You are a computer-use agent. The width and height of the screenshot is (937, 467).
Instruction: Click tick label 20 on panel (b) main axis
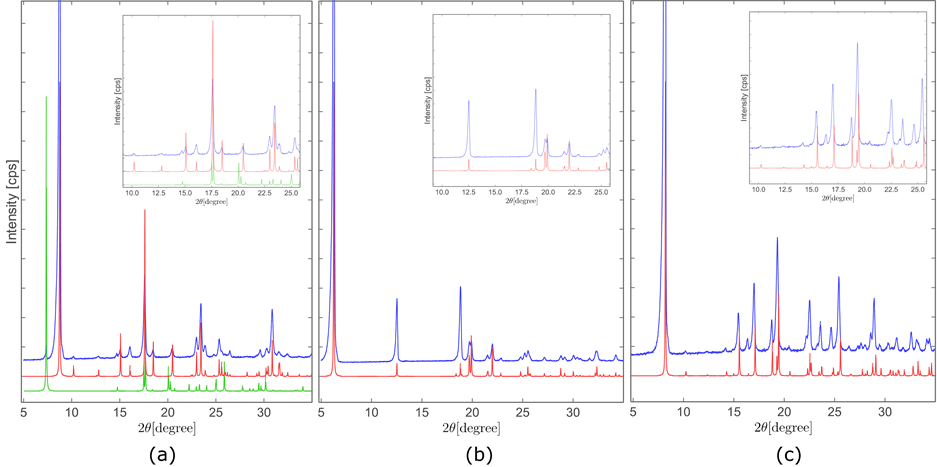click(x=472, y=413)
